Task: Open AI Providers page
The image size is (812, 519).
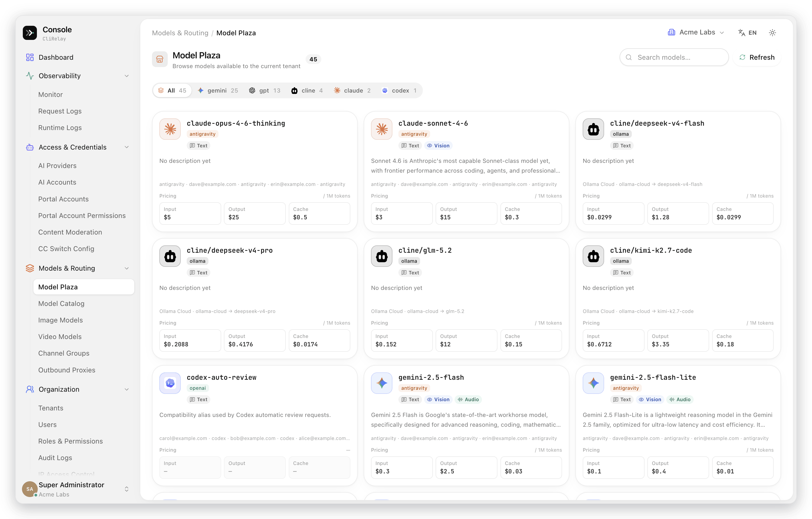Action: 57,166
